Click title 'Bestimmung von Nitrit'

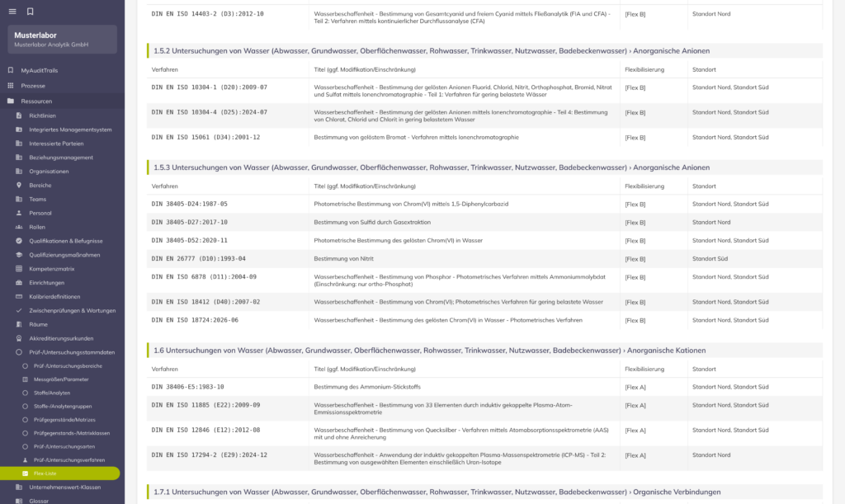(x=343, y=259)
